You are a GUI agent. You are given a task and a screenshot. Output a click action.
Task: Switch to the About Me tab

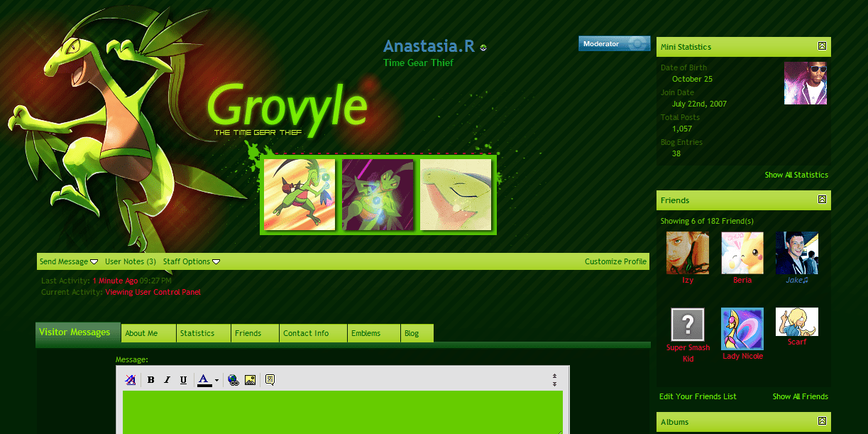click(x=149, y=333)
